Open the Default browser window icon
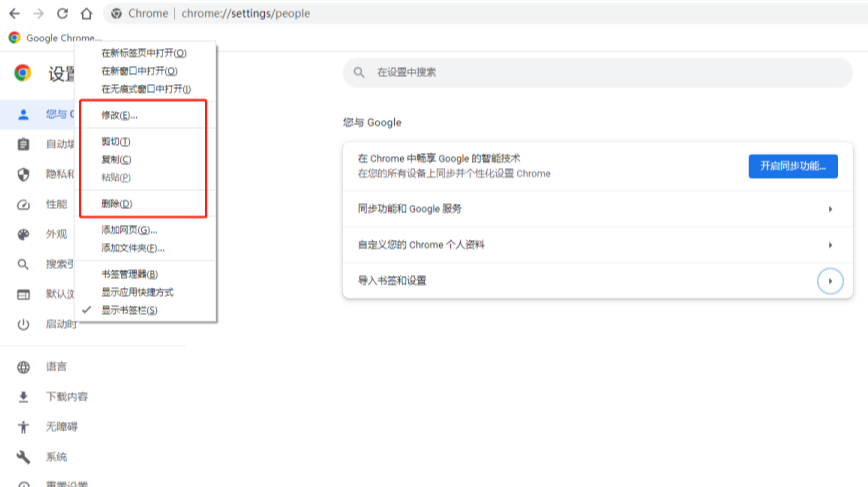 click(x=23, y=294)
